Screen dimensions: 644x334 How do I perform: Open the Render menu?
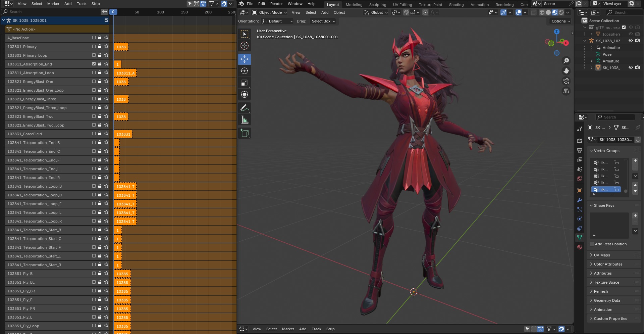tap(276, 4)
